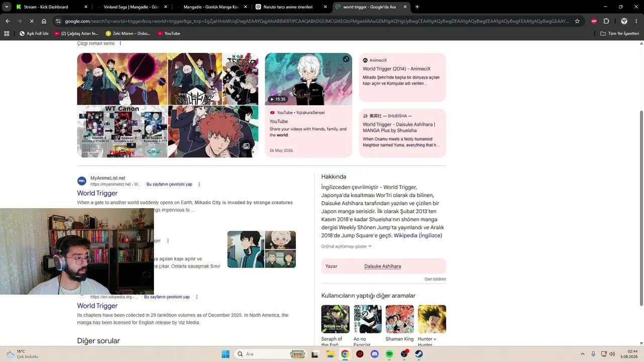Switch to the Vinland Saga Mangadle tab

click(131, 7)
